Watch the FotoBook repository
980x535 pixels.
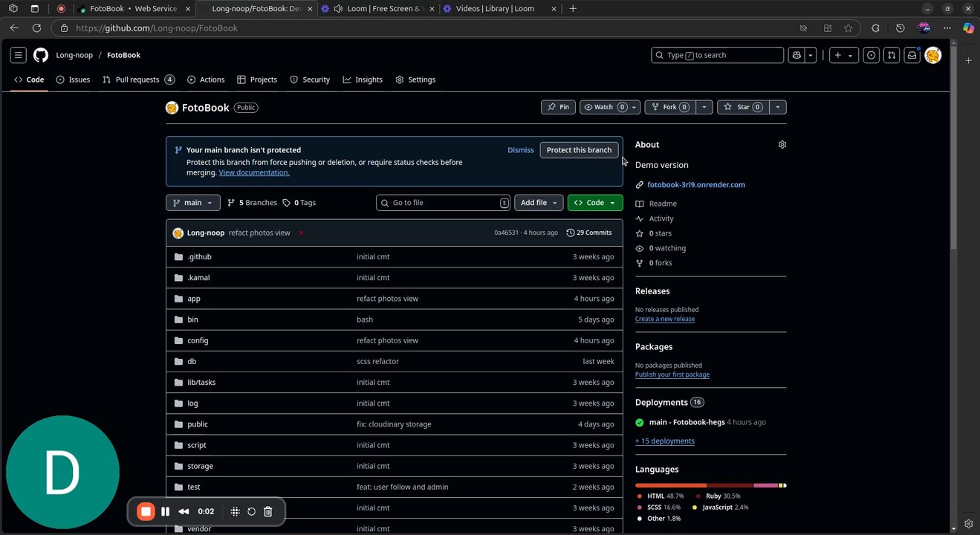coord(603,107)
